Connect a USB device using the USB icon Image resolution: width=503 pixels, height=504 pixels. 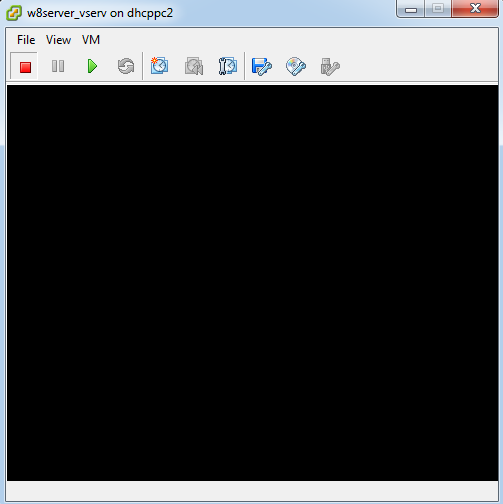coord(330,67)
